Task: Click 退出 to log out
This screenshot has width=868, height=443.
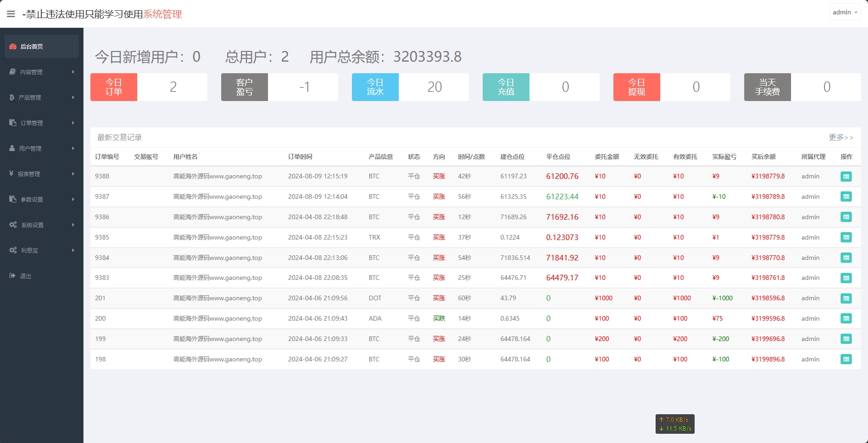Action: 26,276
